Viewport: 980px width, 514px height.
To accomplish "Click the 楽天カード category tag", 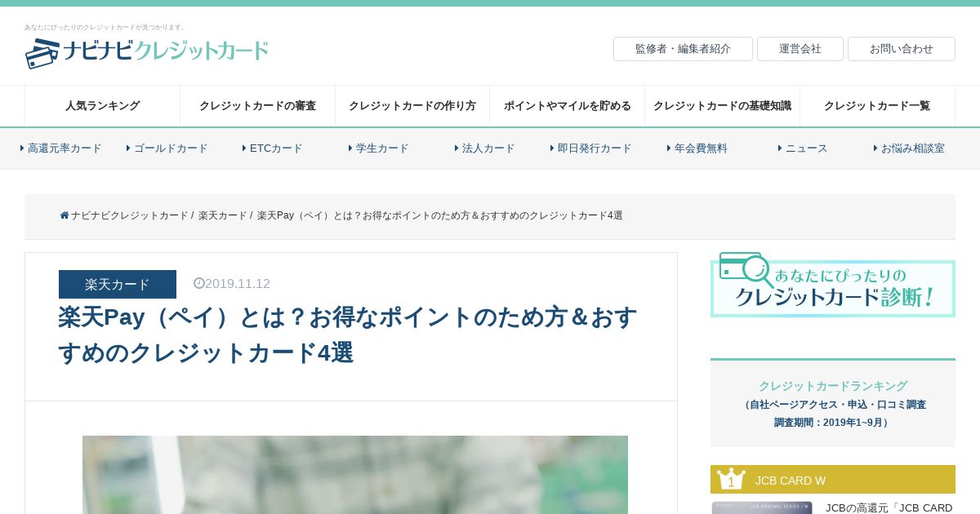I will (x=118, y=284).
